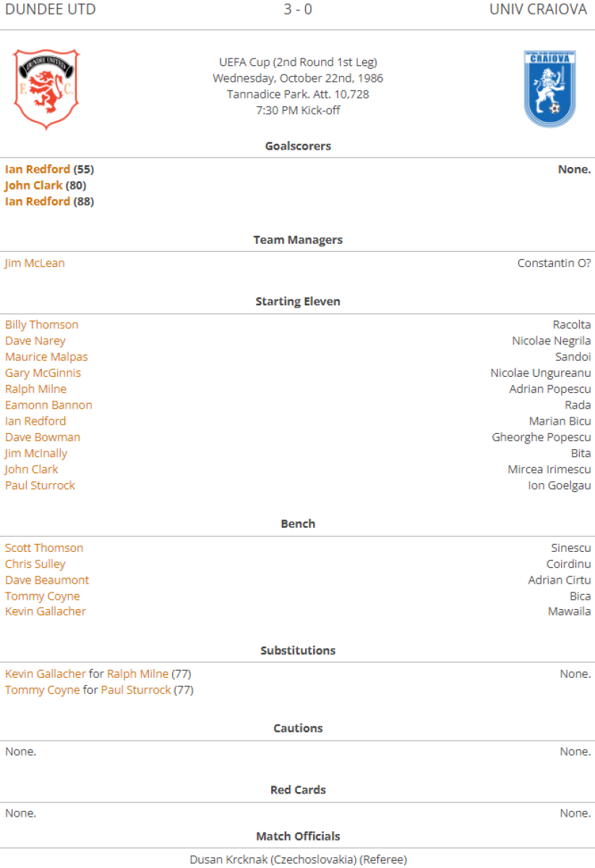Open Billy Thomson player page
The image size is (595, 868).
tap(42, 325)
